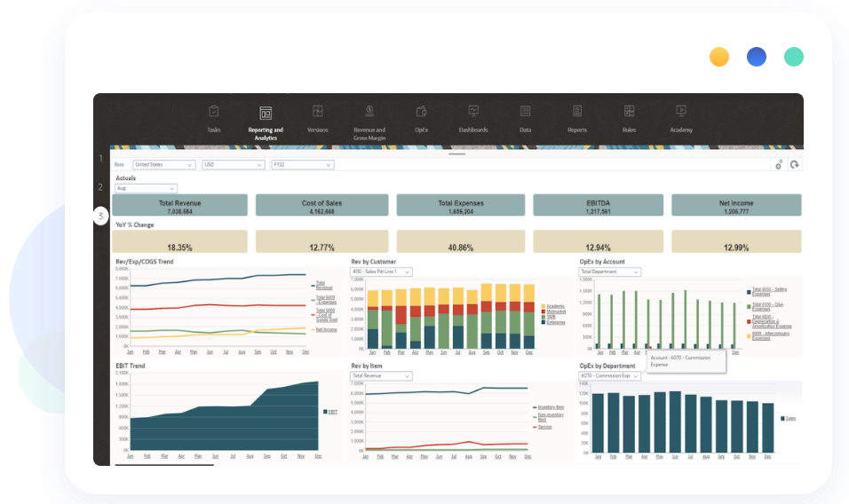Image resolution: width=849 pixels, height=504 pixels.
Task: Open the Dashboards icon
Action: [x=473, y=112]
